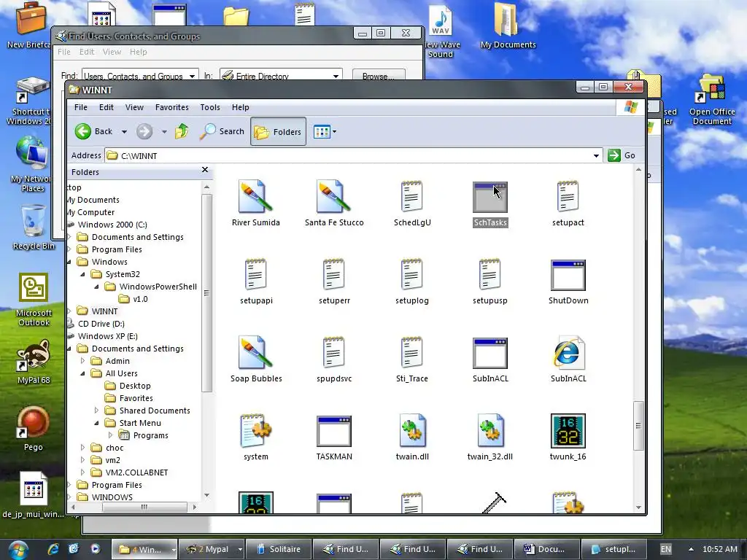Open the Back button history dropdown
Viewport: 747px width, 560px height.
pyautogui.click(x=124, y=132)
